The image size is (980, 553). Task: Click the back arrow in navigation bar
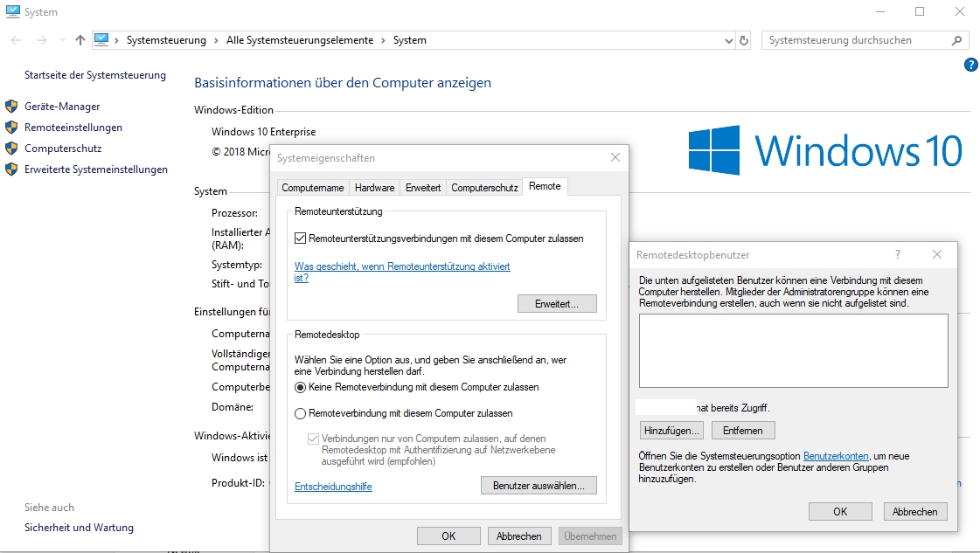17,40
